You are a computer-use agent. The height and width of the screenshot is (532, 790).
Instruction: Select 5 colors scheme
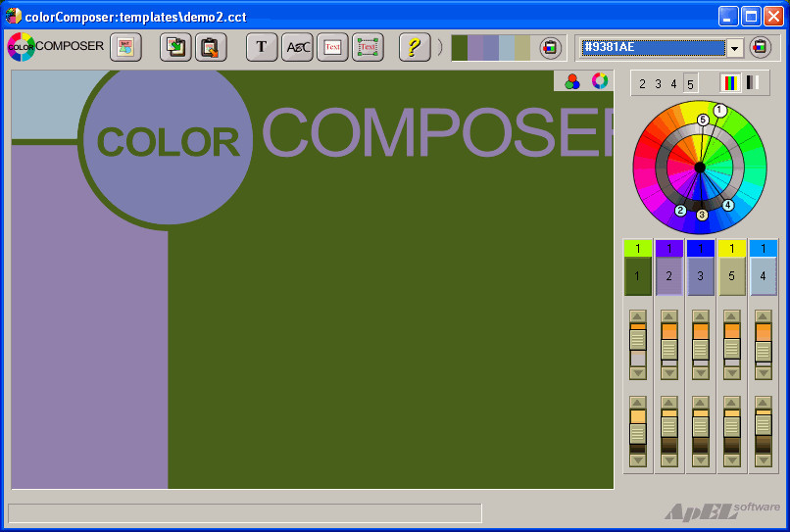690,83
